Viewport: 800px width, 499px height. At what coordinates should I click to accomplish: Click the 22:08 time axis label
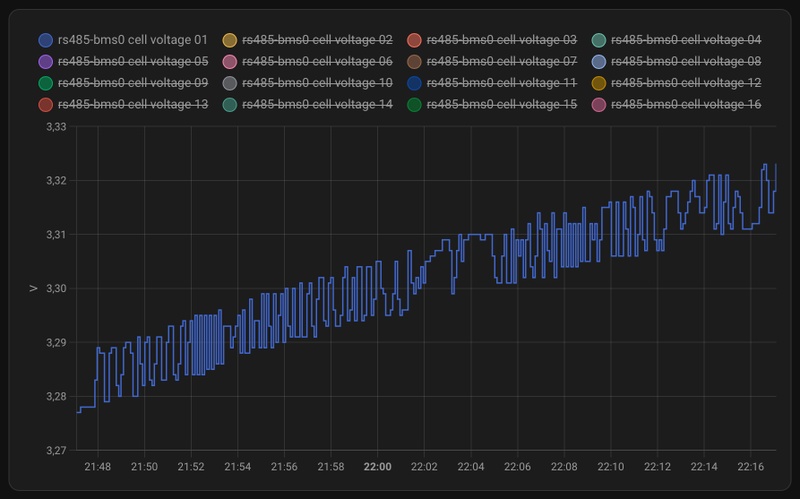(x=564, y=466)
